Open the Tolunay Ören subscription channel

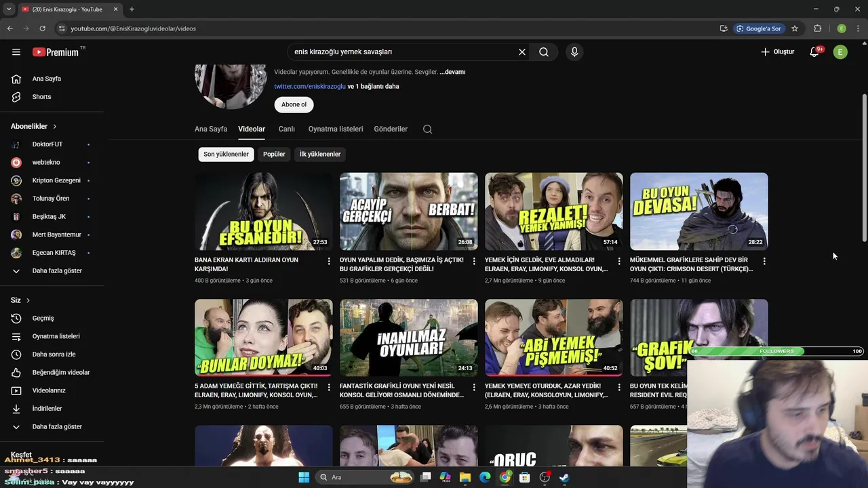coord(52,199)
